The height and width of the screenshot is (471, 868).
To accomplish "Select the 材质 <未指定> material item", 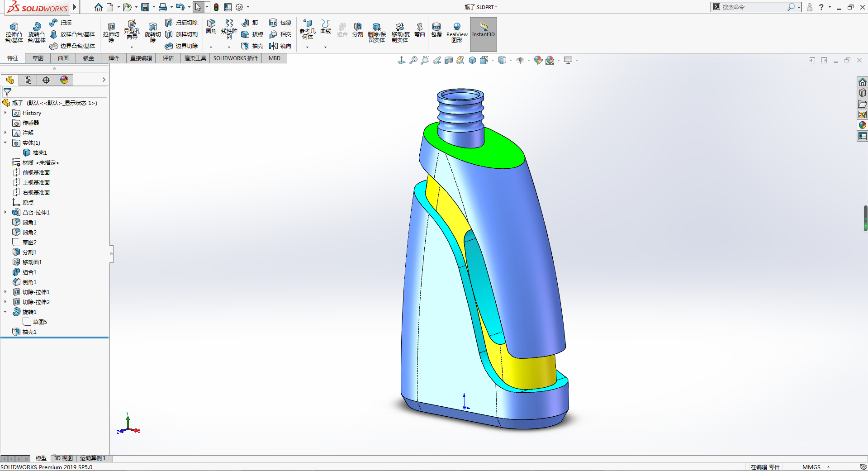I will pos(36,162).
